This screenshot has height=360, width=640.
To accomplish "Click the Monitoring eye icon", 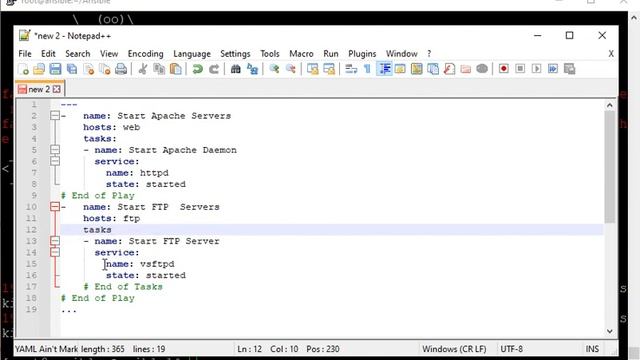I will [482, 69].
